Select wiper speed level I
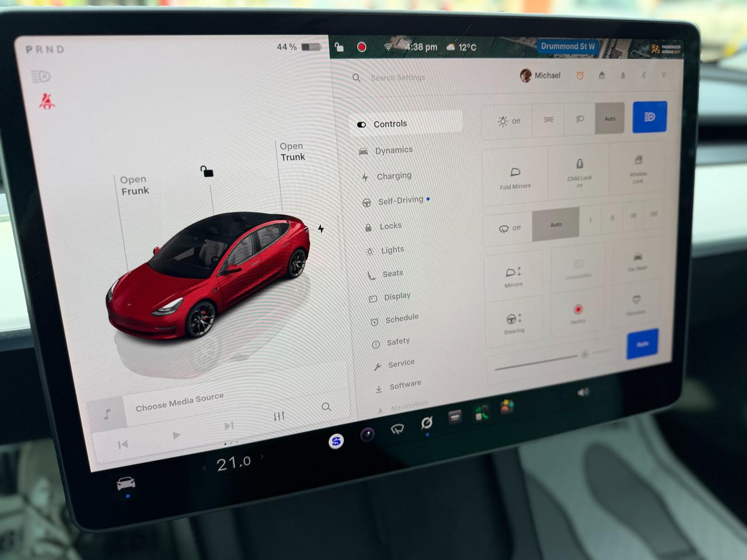The width and height of the screenshot is (747, 560). click(590, 220)
